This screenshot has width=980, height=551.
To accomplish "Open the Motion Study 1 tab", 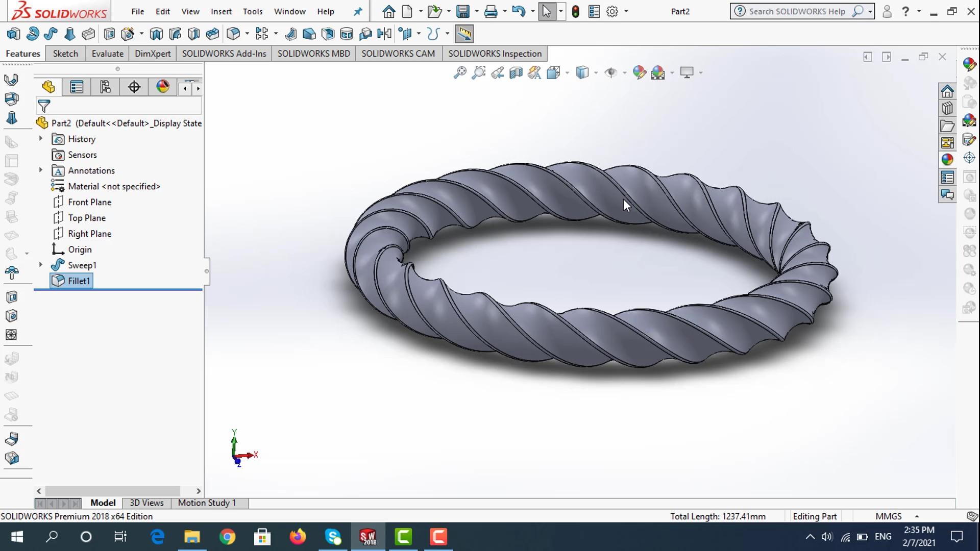I will [207, 503].
